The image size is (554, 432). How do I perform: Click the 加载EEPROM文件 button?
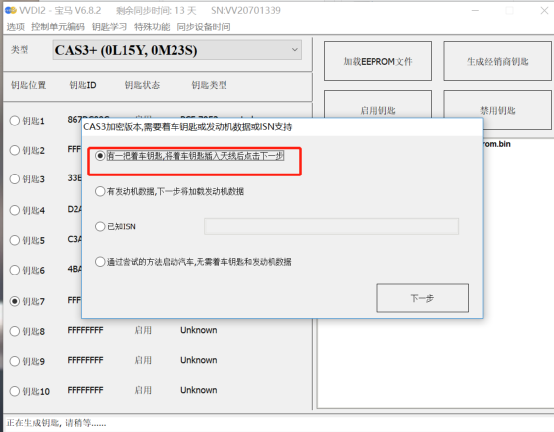tap(378, 61)
